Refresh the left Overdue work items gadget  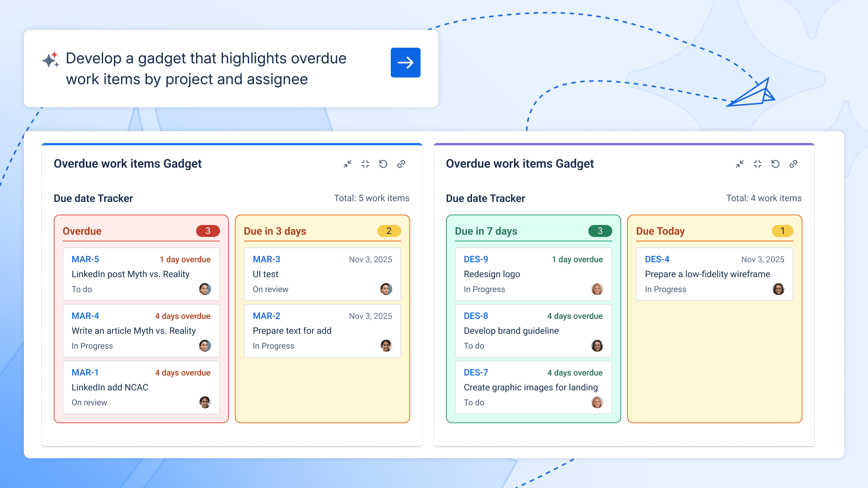pos(383,164)
